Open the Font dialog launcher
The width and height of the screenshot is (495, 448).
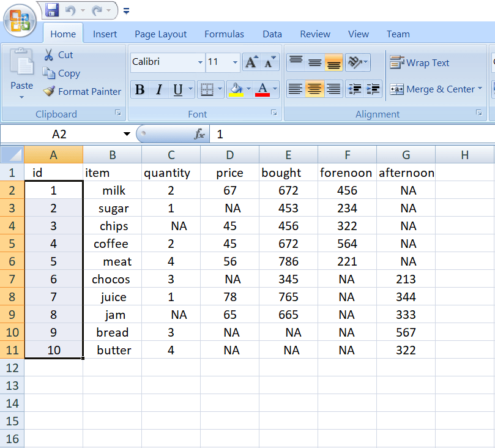274,114
